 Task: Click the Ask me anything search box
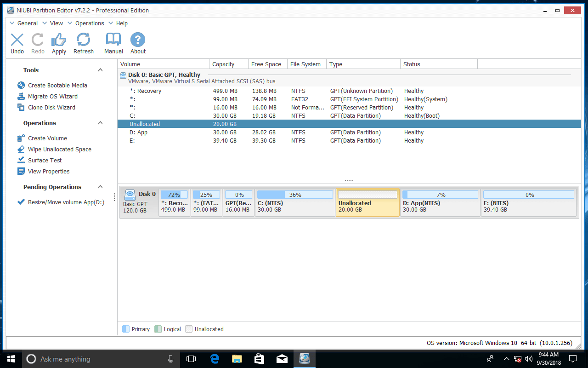click(x=101, y=359)
